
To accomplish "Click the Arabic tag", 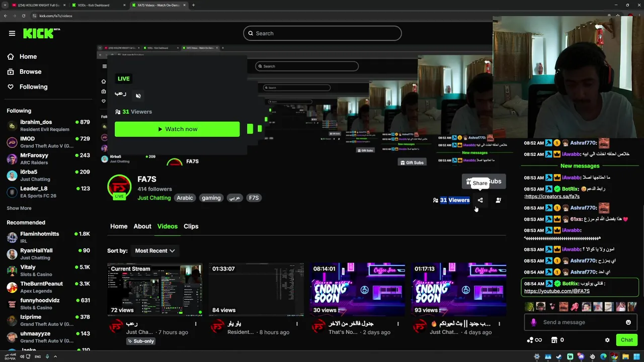I will coord(185,198).
